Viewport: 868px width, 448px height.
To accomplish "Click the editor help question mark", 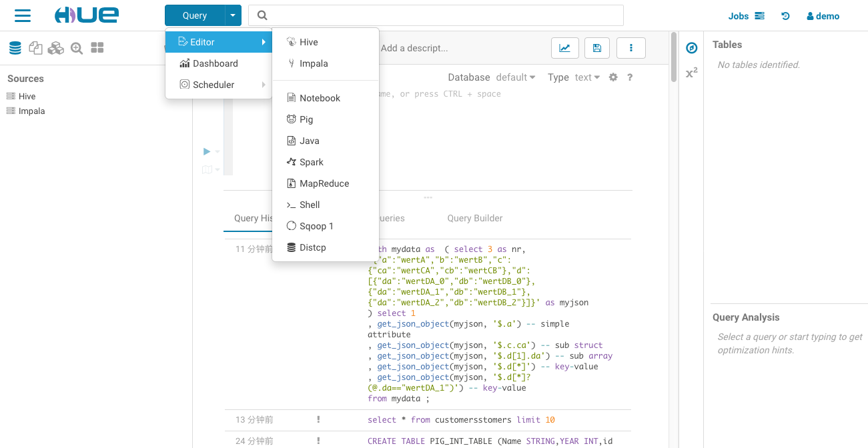I will tap(630, 77).
